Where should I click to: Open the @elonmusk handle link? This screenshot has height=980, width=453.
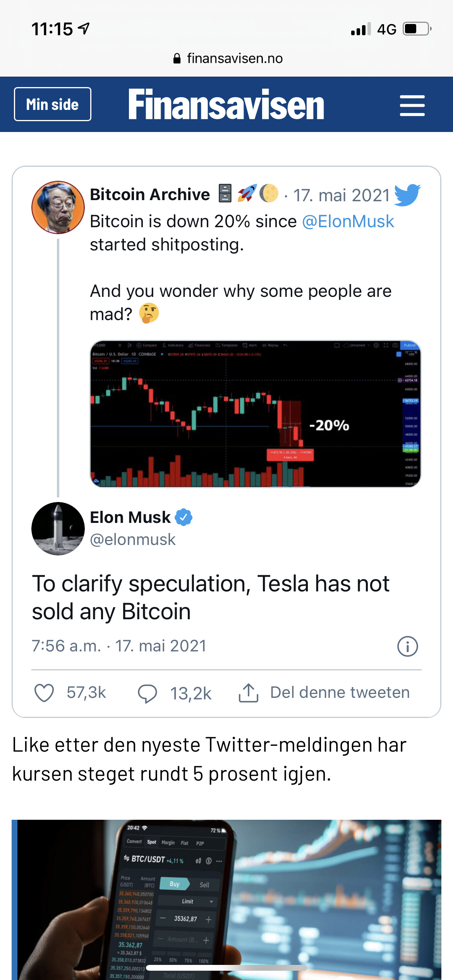point(133,540)
